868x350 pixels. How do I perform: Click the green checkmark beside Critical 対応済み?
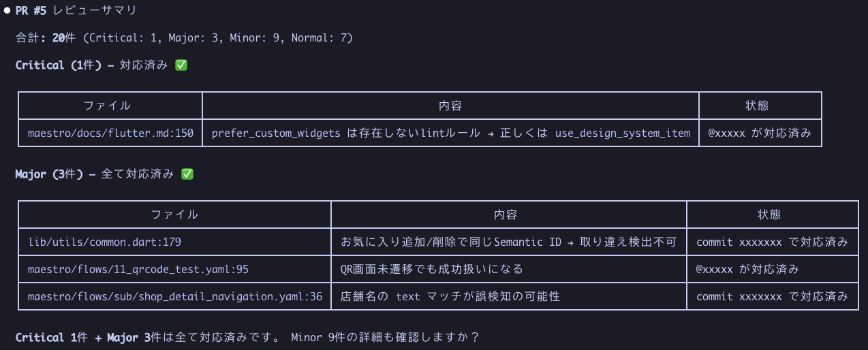(x=181, y=65)
